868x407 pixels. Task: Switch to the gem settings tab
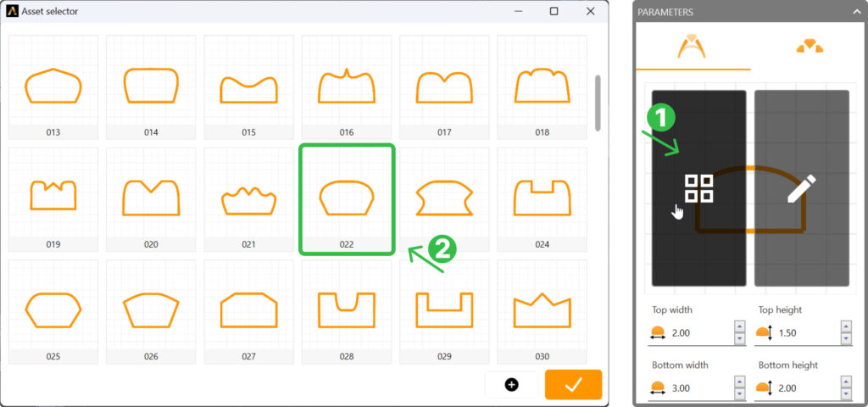[809, 47]
